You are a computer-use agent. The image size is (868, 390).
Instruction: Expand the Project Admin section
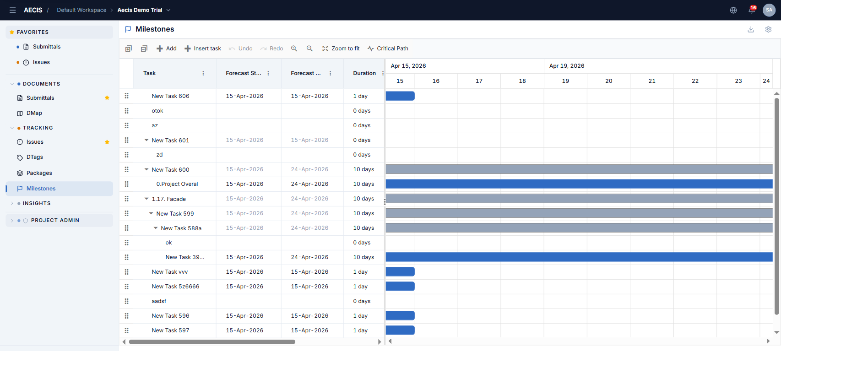[12, 220]
